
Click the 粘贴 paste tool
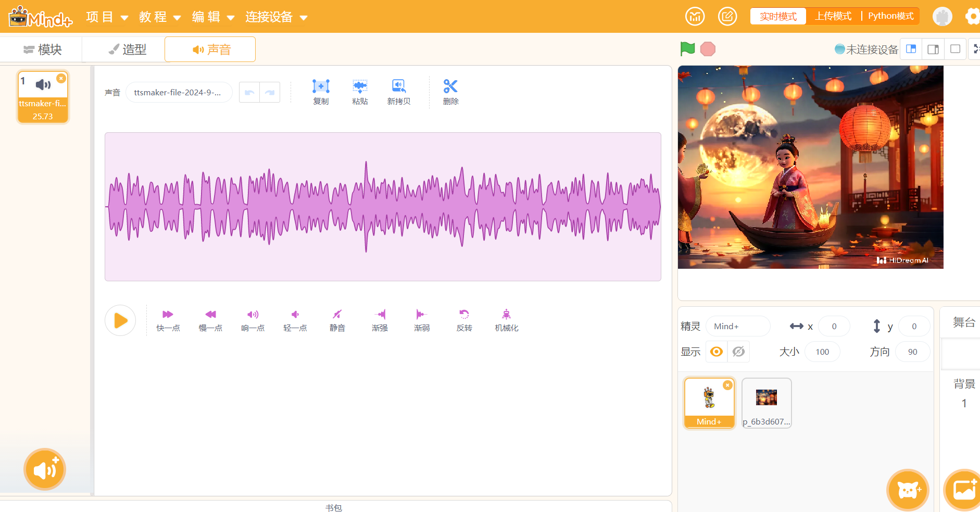click(x=360, y=92)
